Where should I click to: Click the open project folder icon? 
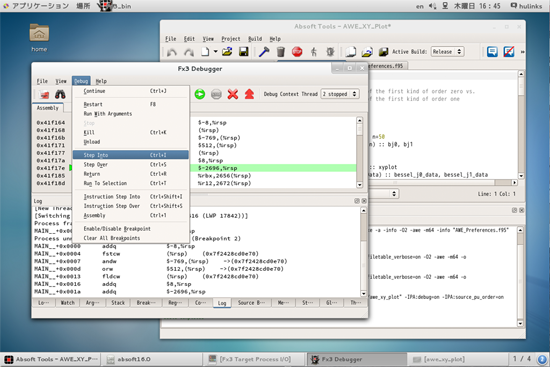tap(367, 52)
